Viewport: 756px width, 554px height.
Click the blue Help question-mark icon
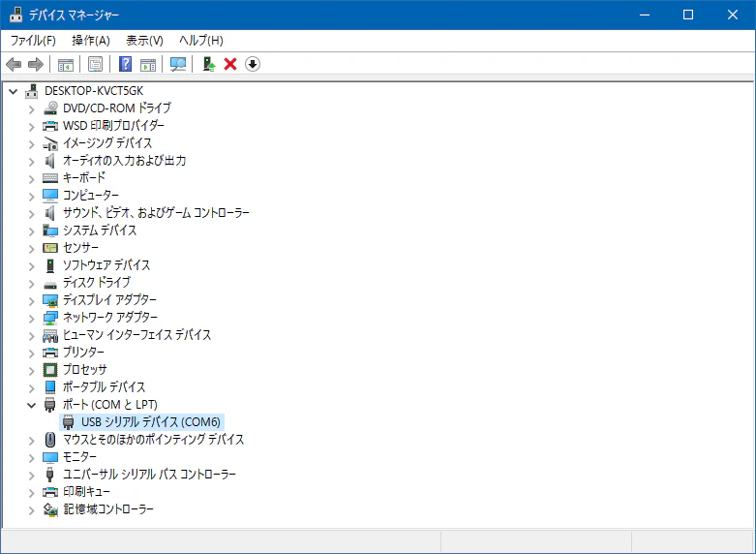point(126,64)
